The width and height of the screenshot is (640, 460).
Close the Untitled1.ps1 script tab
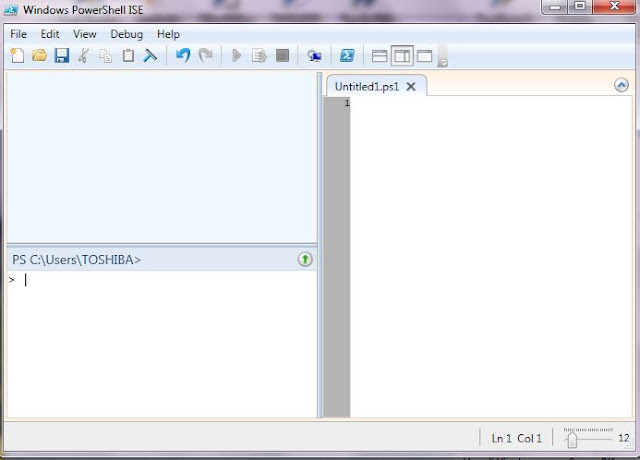pos(411,87)
